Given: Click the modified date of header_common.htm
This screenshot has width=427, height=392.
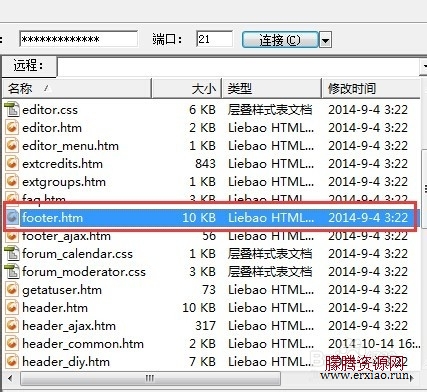Looking at the screenshot, I should pos(374,344).
